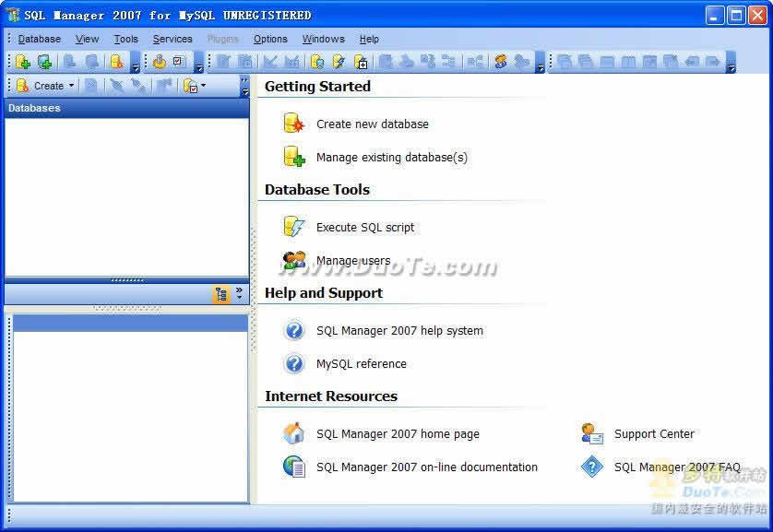Click the Databases panel header
This screenshot has height=532, width=773.
(x=126, y=108)
